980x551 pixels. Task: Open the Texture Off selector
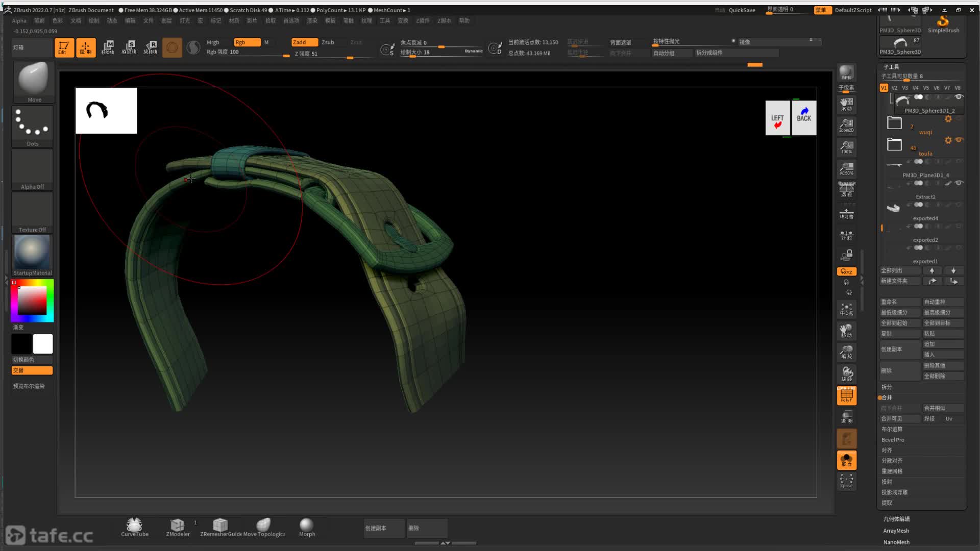(x=33, y=212)
